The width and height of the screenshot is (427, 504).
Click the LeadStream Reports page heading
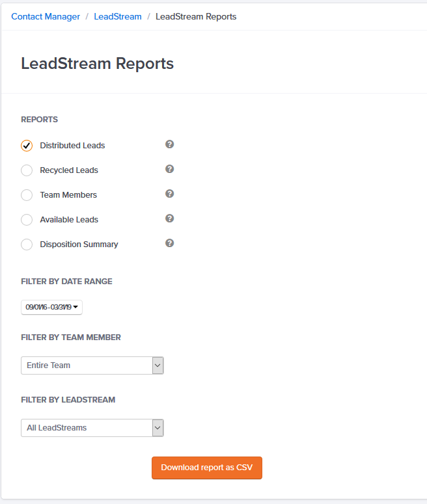pos(98,63)
